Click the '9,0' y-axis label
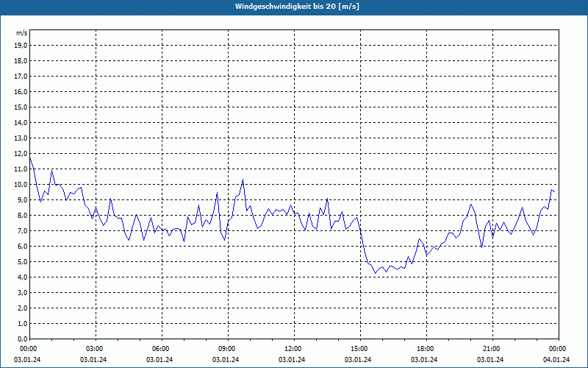Image resolution: width=588 pixels, height=368 pixels. coord(22,199)
